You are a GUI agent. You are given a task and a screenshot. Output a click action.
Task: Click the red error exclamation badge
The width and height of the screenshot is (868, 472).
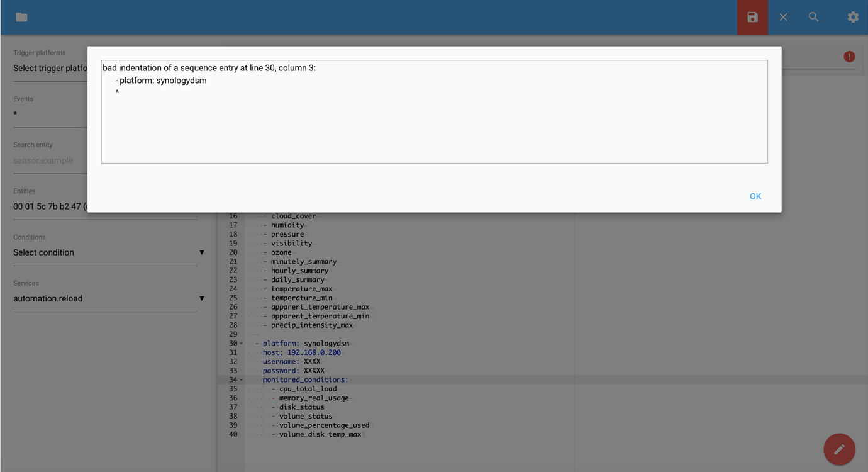849,56
